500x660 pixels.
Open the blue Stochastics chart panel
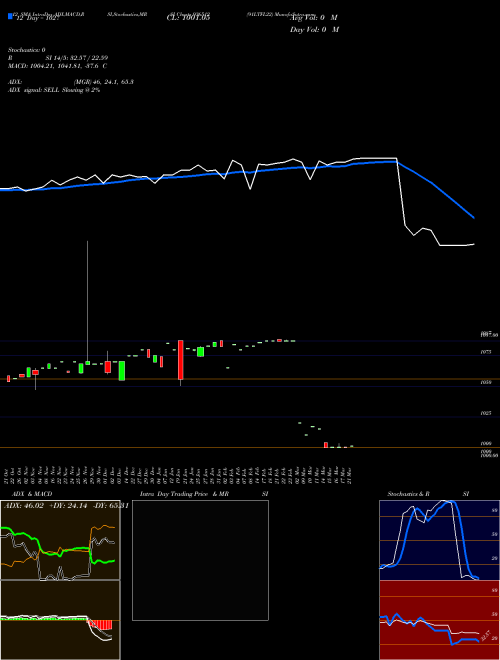(439, 540)
